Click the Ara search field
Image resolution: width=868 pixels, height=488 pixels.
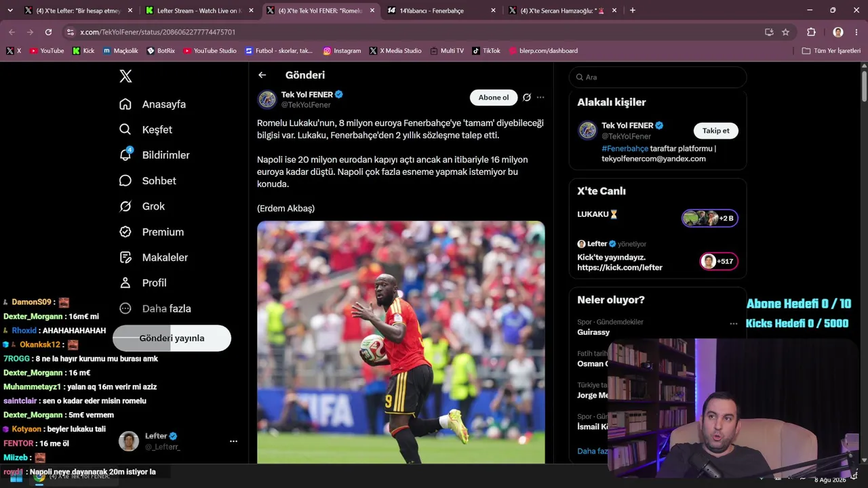pos(658,77)
